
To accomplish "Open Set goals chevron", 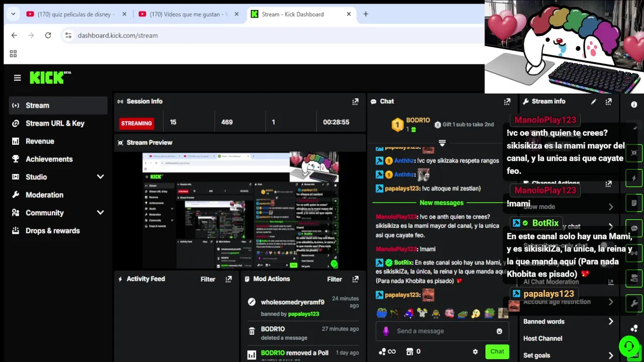I will (x=611, y=355).
